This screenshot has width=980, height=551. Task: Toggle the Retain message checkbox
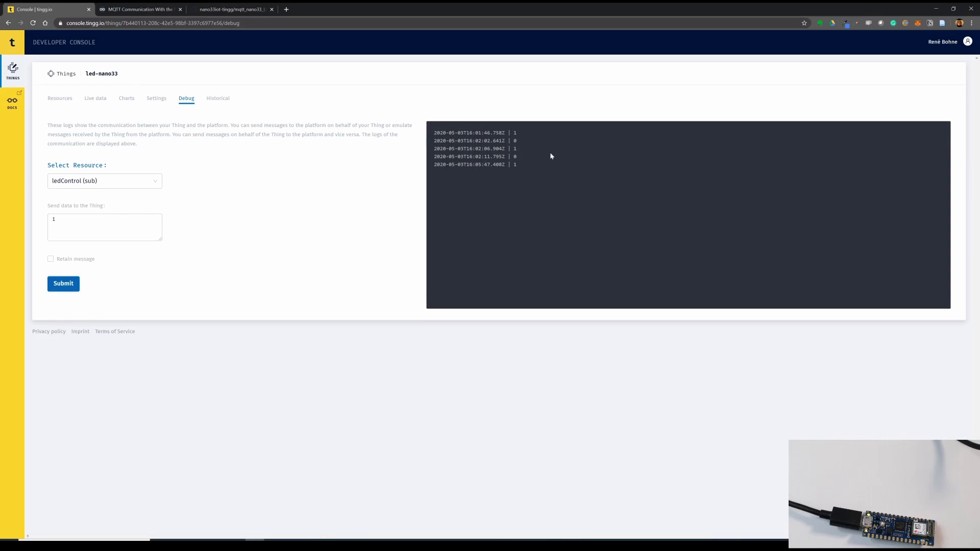coord(51,258)
